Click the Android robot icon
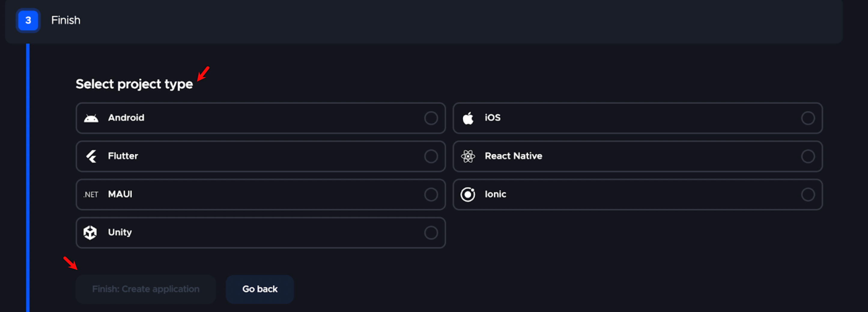This screenshot has height=312, width=868. [90, 118]
